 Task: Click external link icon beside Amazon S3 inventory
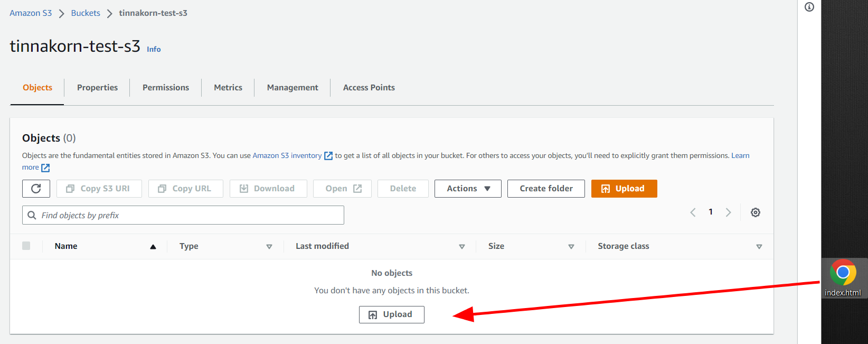click(x=328, y=156)
